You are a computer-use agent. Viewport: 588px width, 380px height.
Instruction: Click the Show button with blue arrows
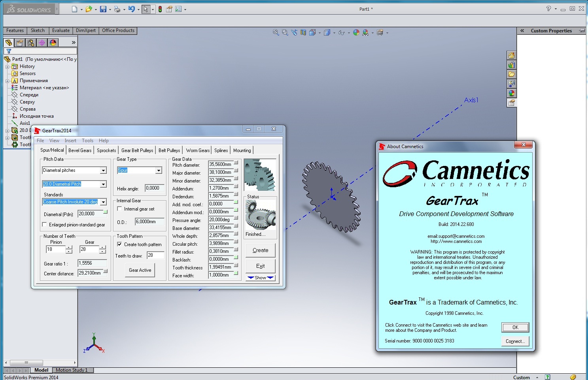click(x=260, y=278)
